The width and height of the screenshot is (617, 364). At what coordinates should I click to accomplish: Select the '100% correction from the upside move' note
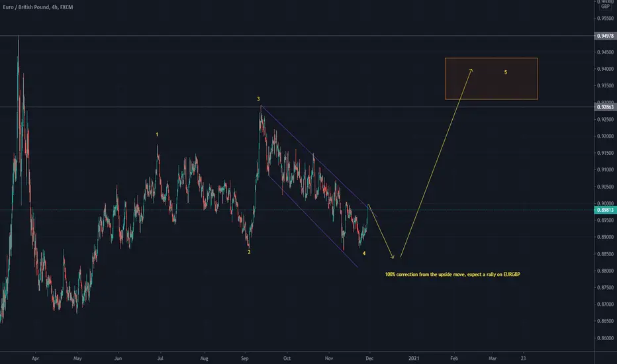tap(453, 274)
